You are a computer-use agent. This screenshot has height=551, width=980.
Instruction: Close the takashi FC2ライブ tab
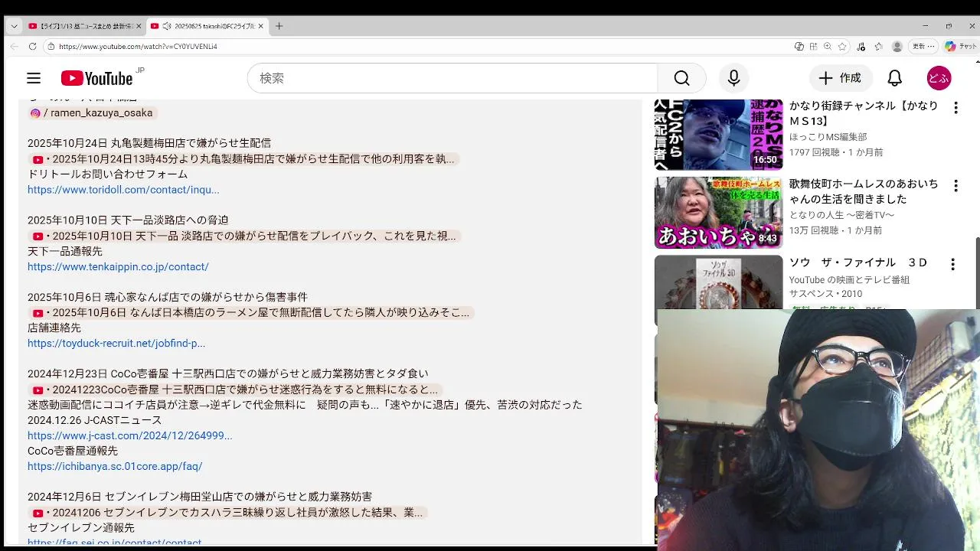pos(261,26)
